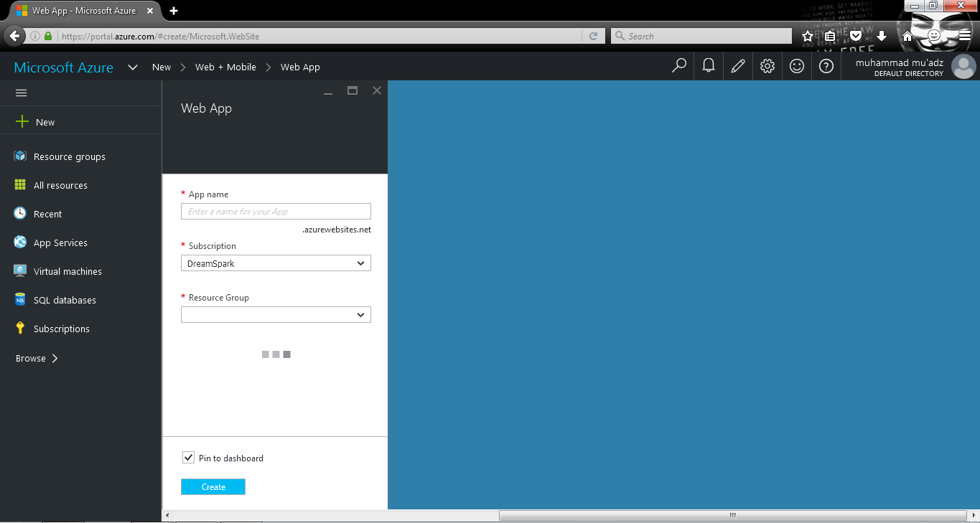Screen dimensions: 980x523
Task: Open the Firefox hamburger menu
Action: [964, 36]
